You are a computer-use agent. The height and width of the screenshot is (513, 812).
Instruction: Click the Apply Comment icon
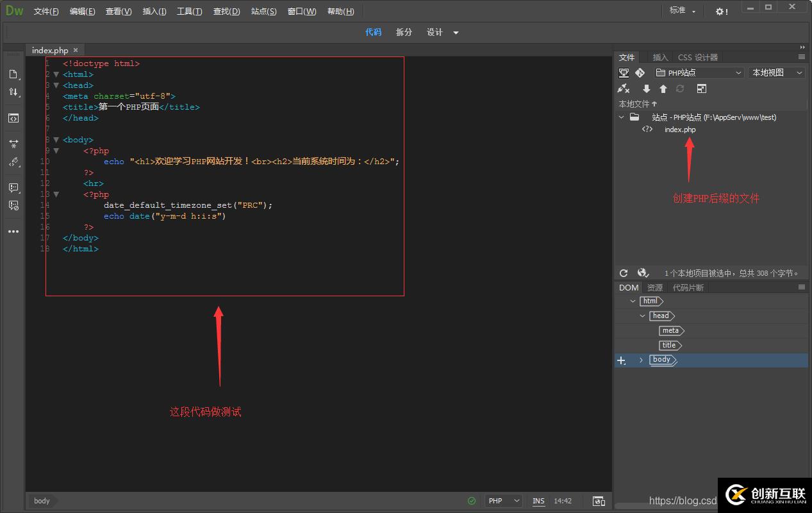pos(13,188)
